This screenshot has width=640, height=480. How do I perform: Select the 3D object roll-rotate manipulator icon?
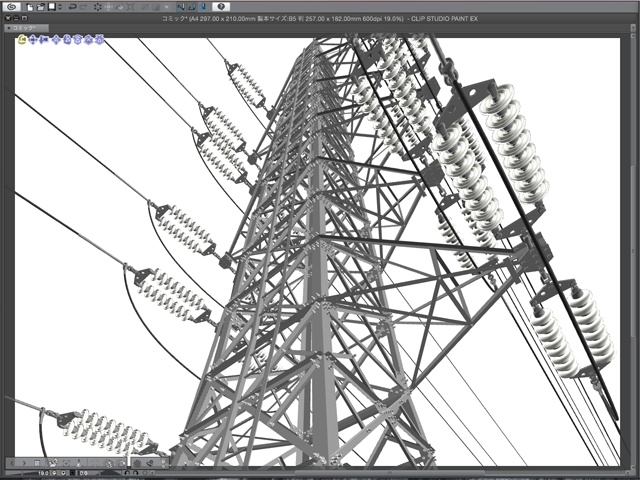coord(78,40)
